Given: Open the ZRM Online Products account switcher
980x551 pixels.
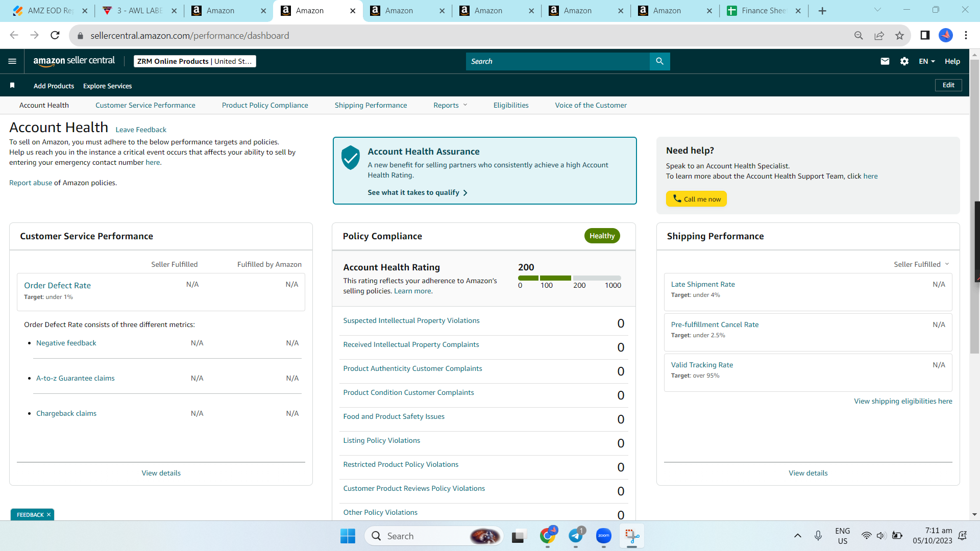Looking at the screenshot, I should coord(194,61).
